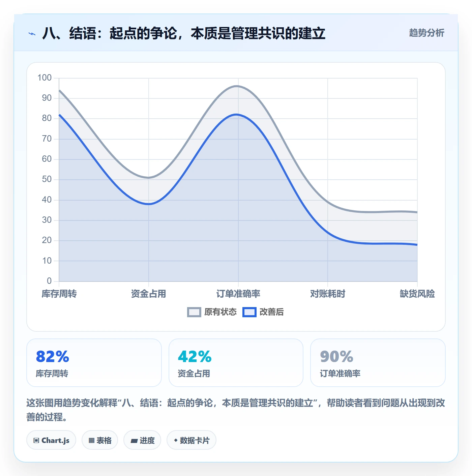
Task: Click the blue 改善后 peak at 订单准确率
Action: (237, 115)
